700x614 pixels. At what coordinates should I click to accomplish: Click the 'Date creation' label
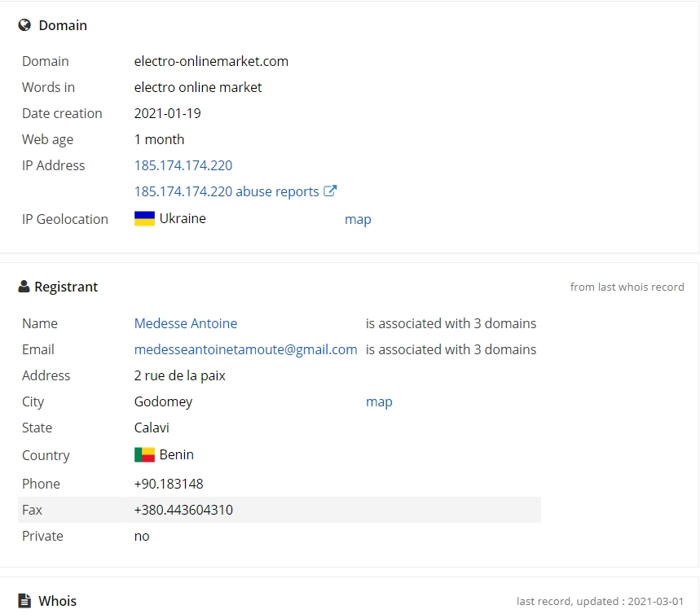[x=62, y=113]
